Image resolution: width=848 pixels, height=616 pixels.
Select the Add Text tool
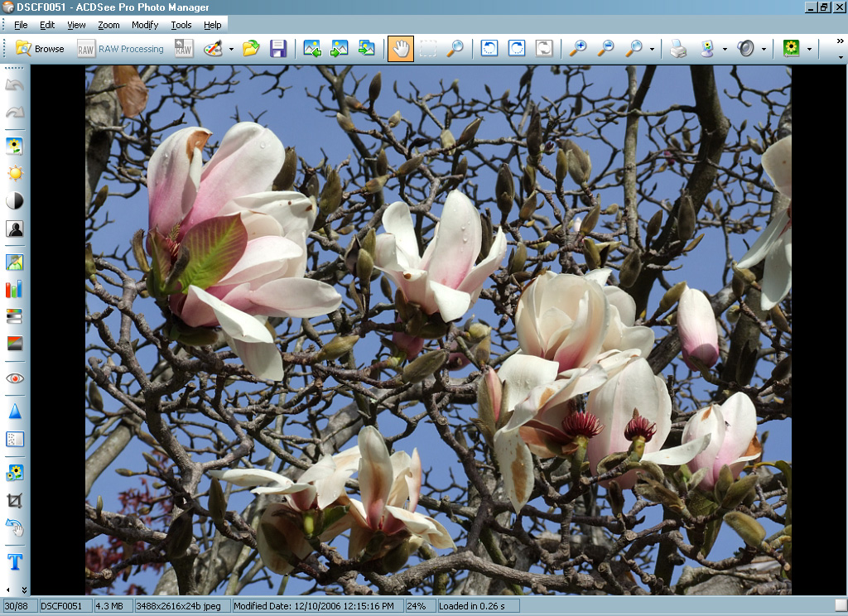click(14, 562)
